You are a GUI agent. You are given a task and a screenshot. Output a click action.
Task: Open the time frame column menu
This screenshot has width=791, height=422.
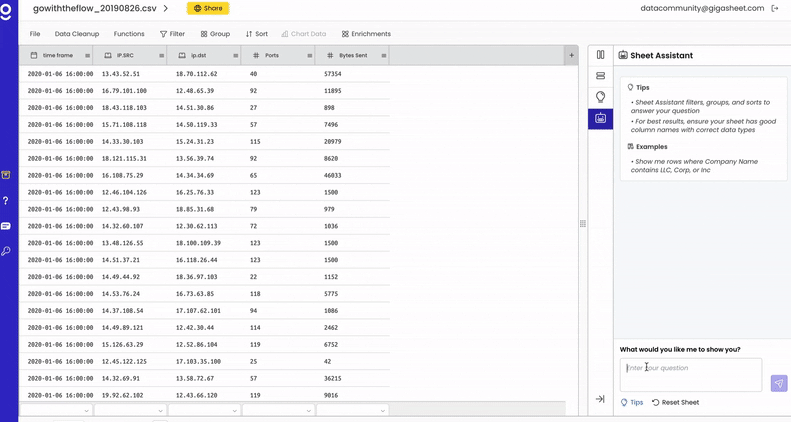click(87, 55)
